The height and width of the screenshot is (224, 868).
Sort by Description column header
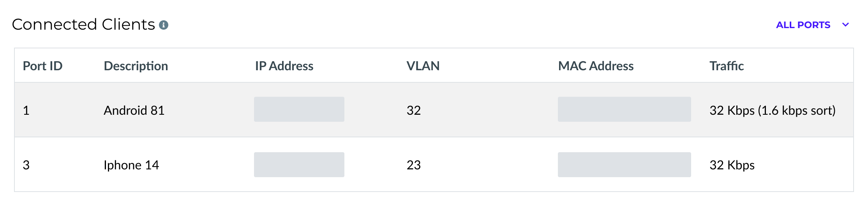[136, 66]
